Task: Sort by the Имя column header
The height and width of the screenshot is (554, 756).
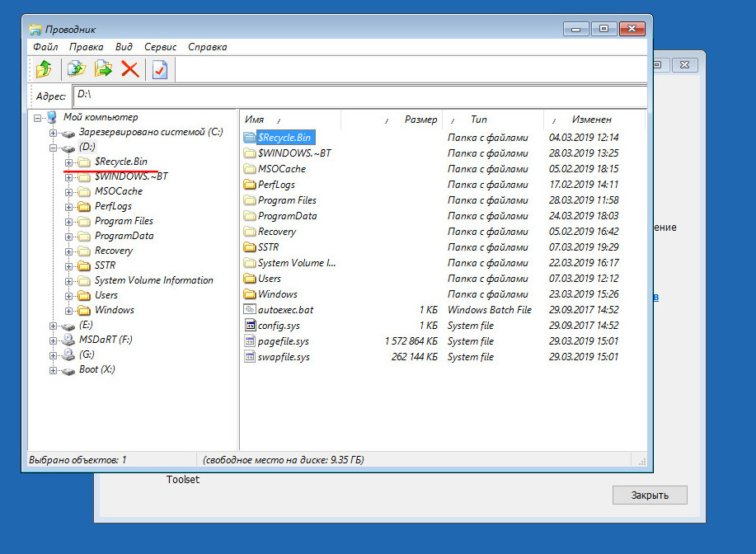Action: [x=290, y=120]
